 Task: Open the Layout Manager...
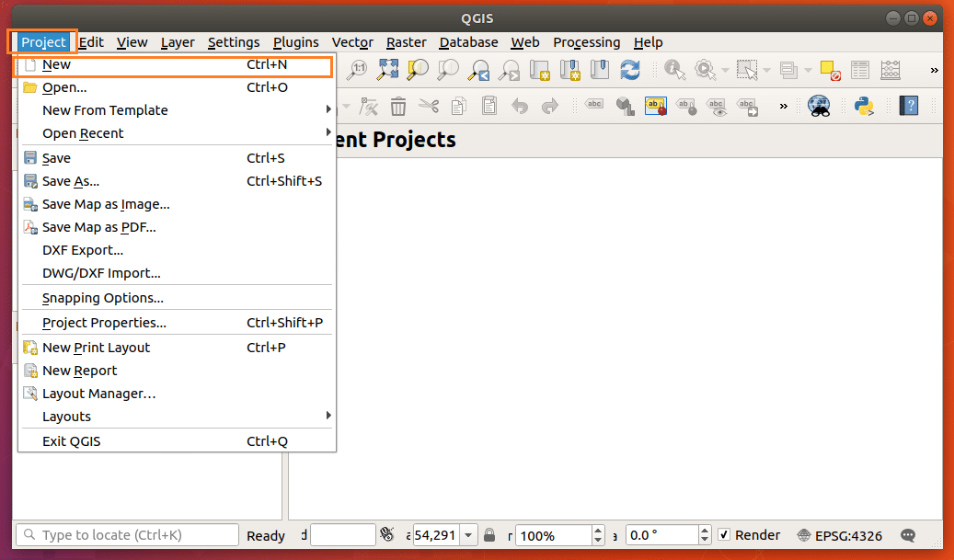tap(177, 394)
